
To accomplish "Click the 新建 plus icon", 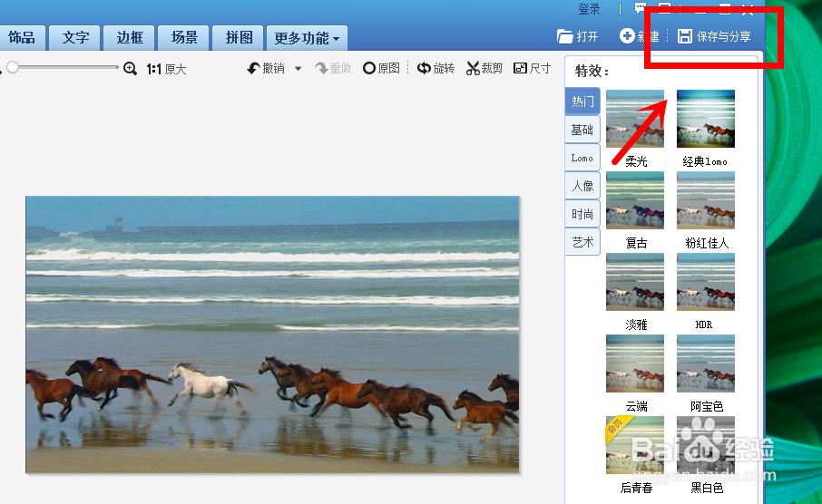I will 626,36.
